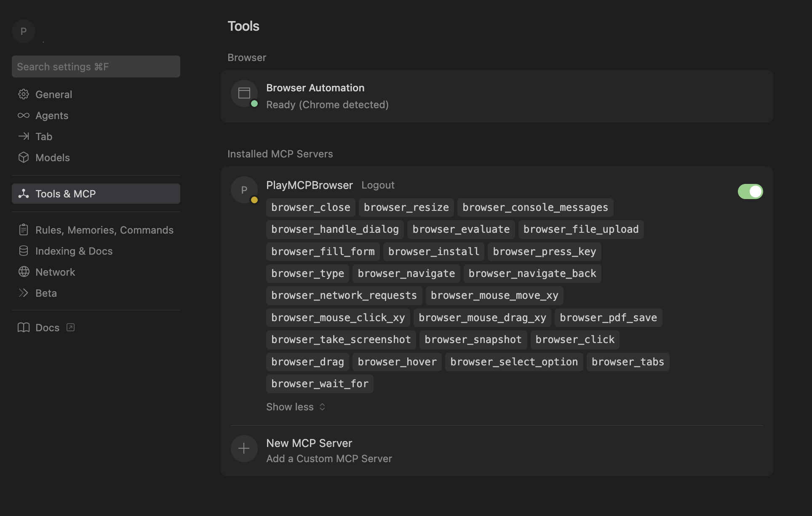Viewport: 812px width, 516px height.
Task: Open Network settings via globe icon
Action: (x=24, y=272)
